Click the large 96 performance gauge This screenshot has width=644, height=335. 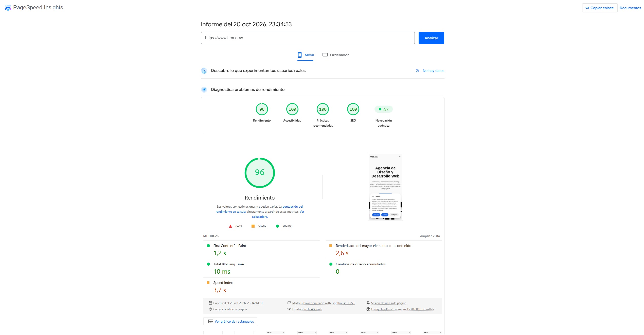pos(260,173)
